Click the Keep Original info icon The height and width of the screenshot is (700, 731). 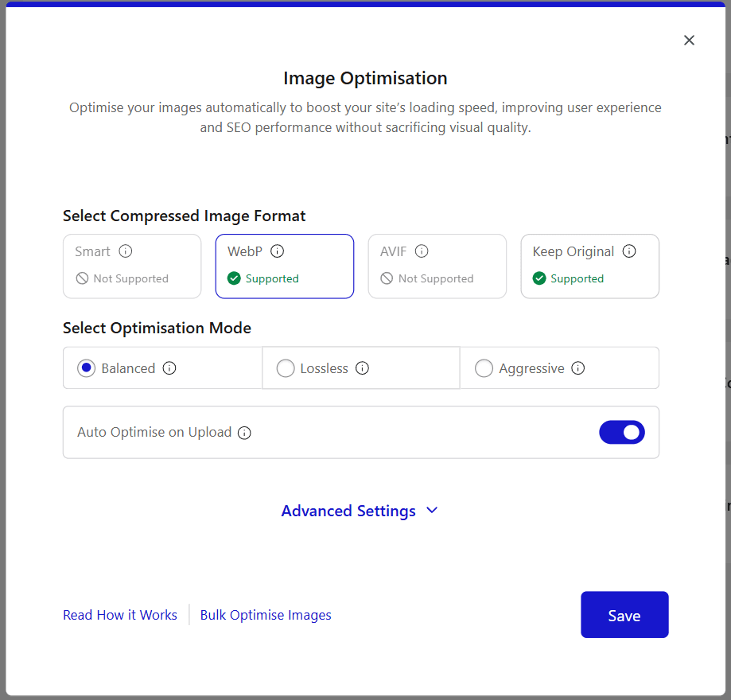629,251
